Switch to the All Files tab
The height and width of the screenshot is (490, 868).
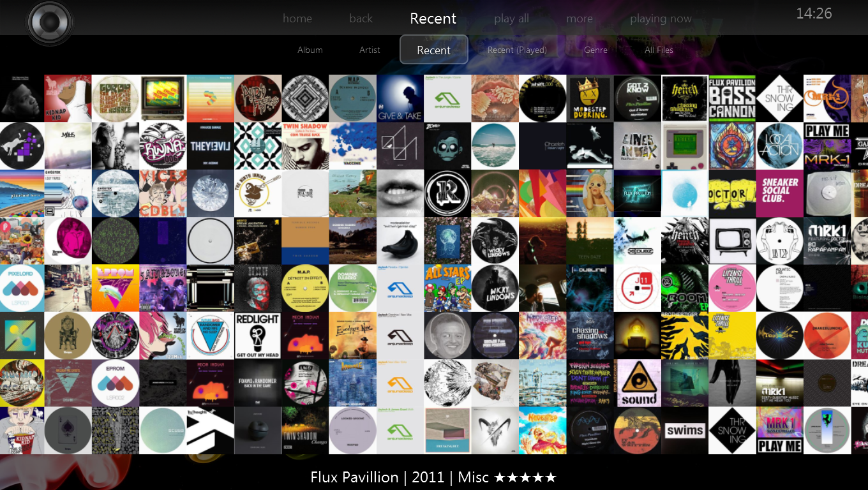coord(659,50)
